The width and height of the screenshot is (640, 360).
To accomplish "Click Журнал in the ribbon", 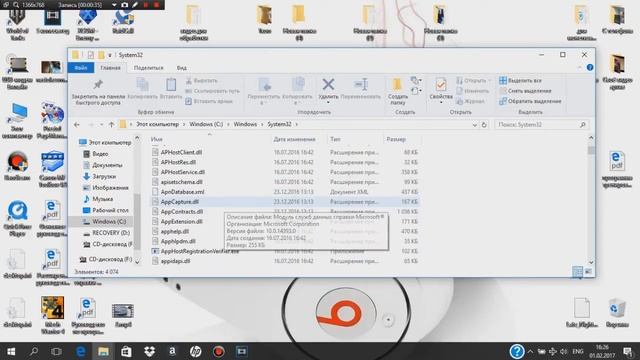I will click(x=471, y=101).
